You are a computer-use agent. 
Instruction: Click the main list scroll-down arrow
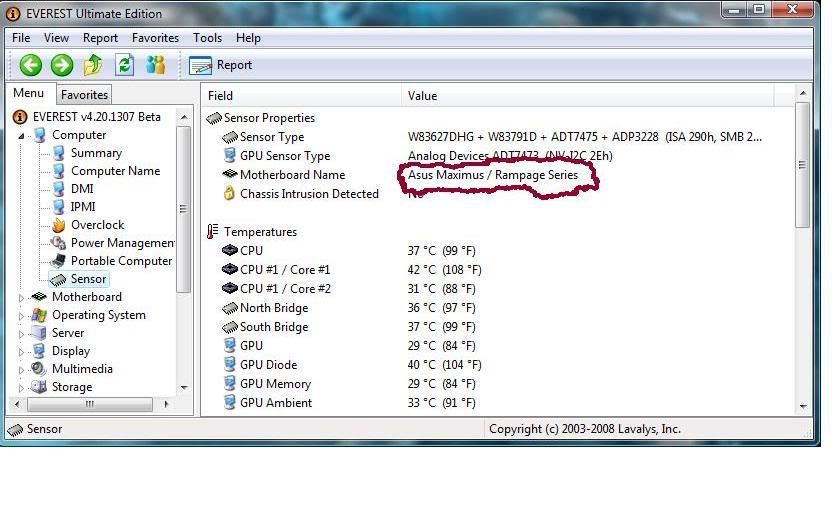802,406
